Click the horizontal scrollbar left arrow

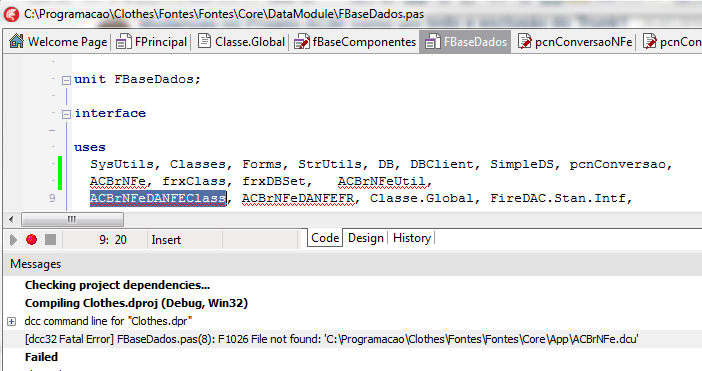tap(11, 219)
